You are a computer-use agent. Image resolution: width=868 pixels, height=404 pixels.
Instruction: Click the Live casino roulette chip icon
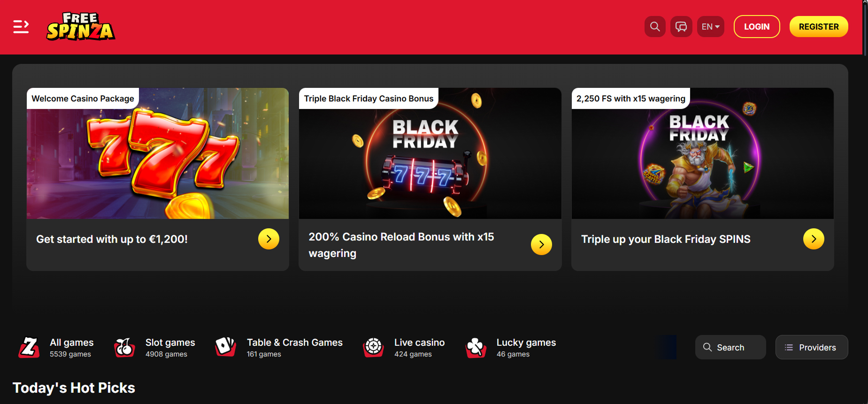click(x=374, y=347)
